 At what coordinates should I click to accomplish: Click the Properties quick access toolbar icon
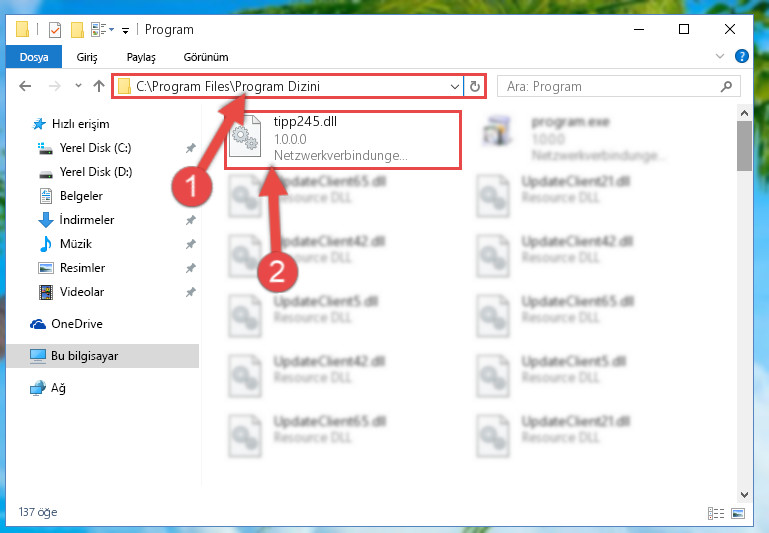tap(55, 30)
